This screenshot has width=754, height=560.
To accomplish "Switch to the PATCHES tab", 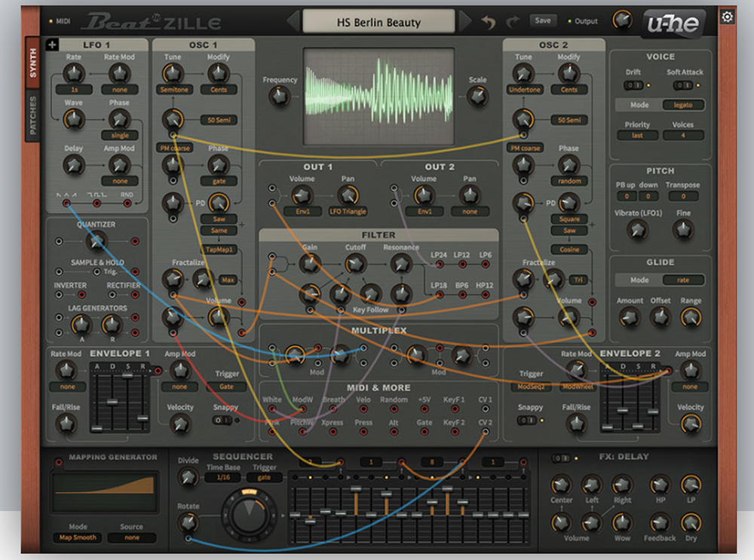I will click(x=32, y=115).
